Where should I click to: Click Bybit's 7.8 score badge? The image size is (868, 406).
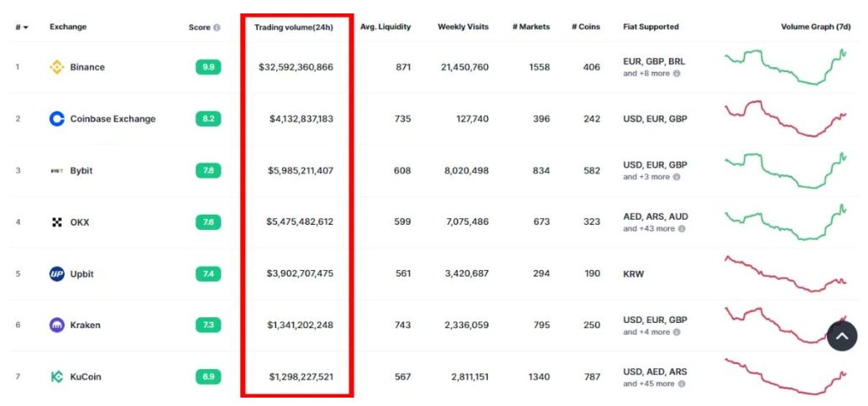point(208,171)
